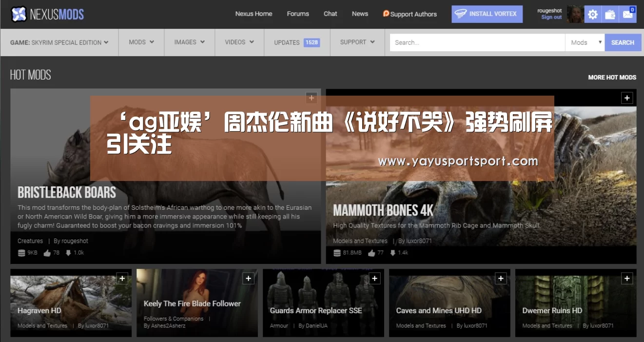The height and width of the screenshot is (342, 644).
Task: Open Followers & Companions category link
Action: click(174, 319)
